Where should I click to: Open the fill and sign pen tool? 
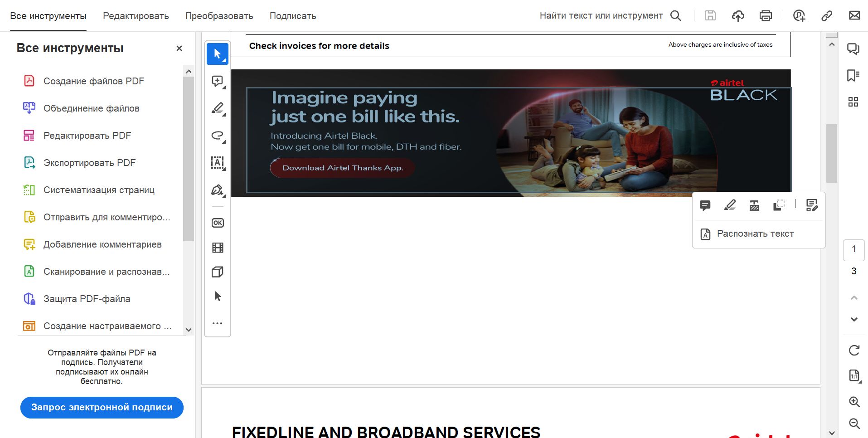(x=218, y=190)
